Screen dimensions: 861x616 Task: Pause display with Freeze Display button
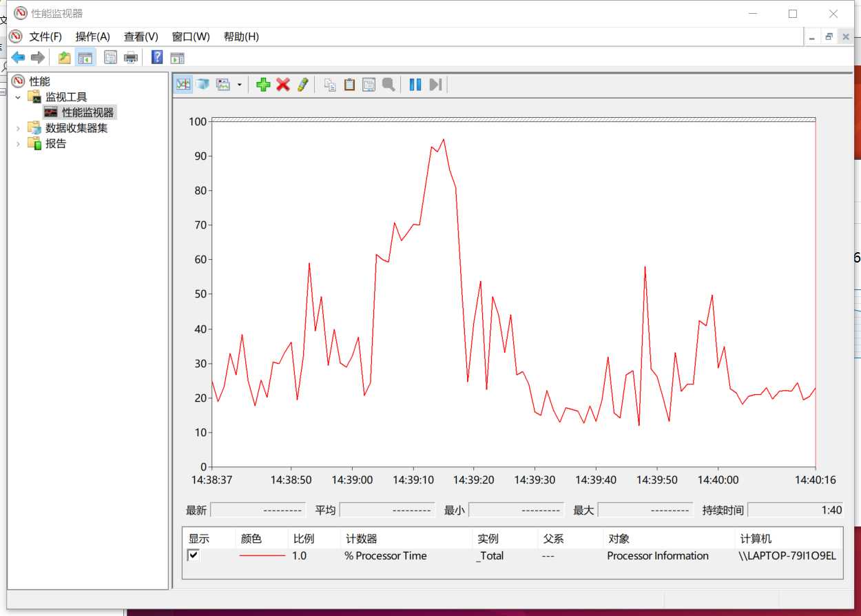415,84
